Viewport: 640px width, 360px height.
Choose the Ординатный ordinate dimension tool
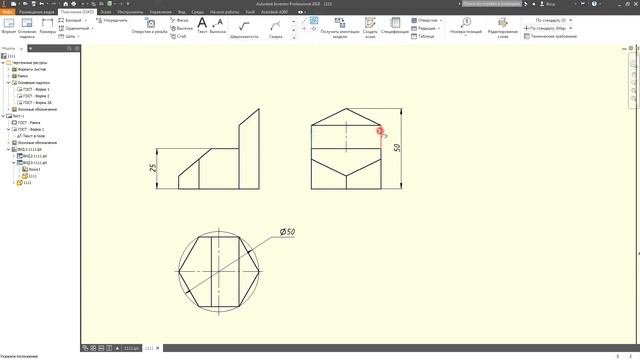(74, 28)
